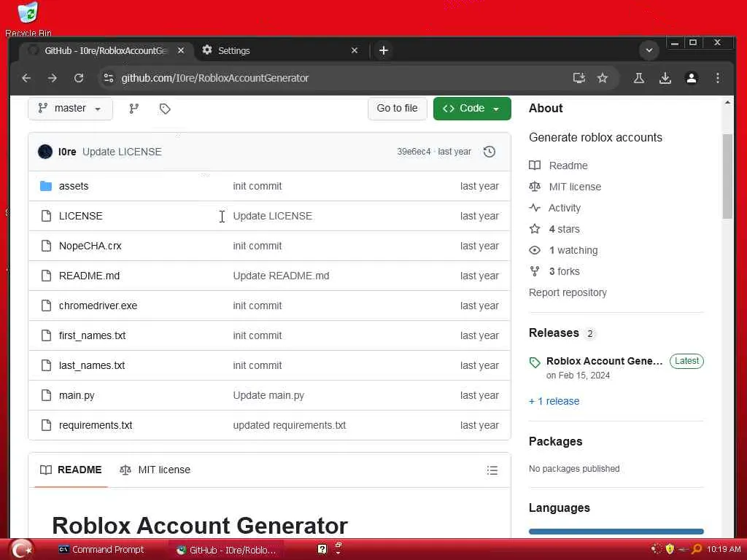The image size is (747, 560).
Task: View tags icon in repository toolbar
Action: (x=165, y=109)
